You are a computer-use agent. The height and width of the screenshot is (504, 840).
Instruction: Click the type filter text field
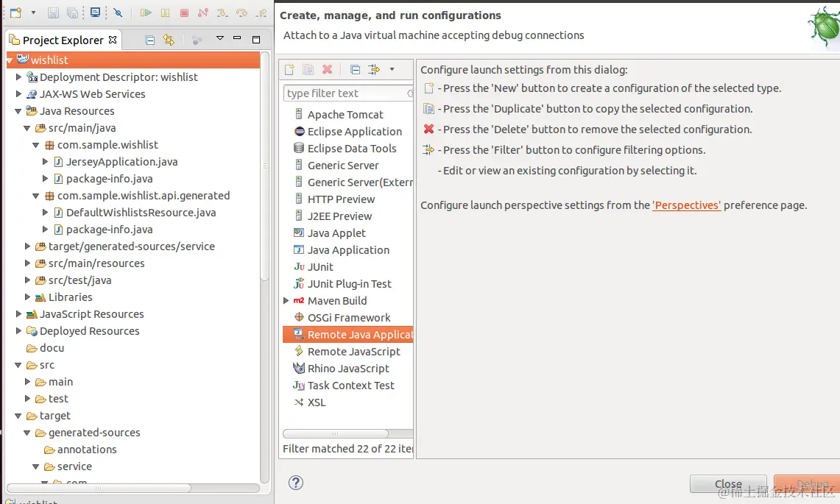347,93
